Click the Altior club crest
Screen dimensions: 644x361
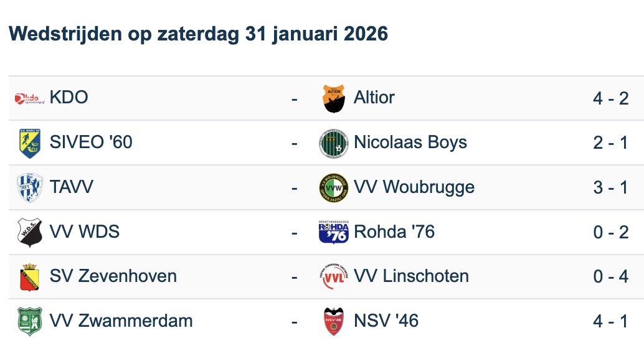coord(334,98)
